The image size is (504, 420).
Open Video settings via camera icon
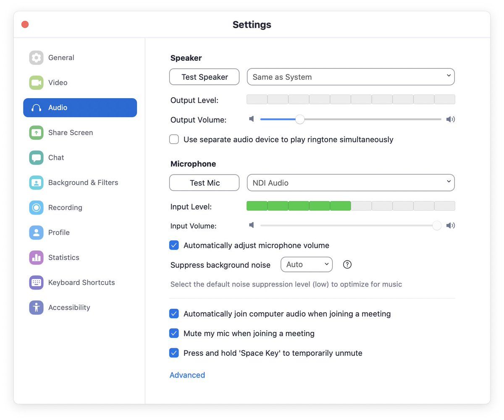[x=36, y=83]
